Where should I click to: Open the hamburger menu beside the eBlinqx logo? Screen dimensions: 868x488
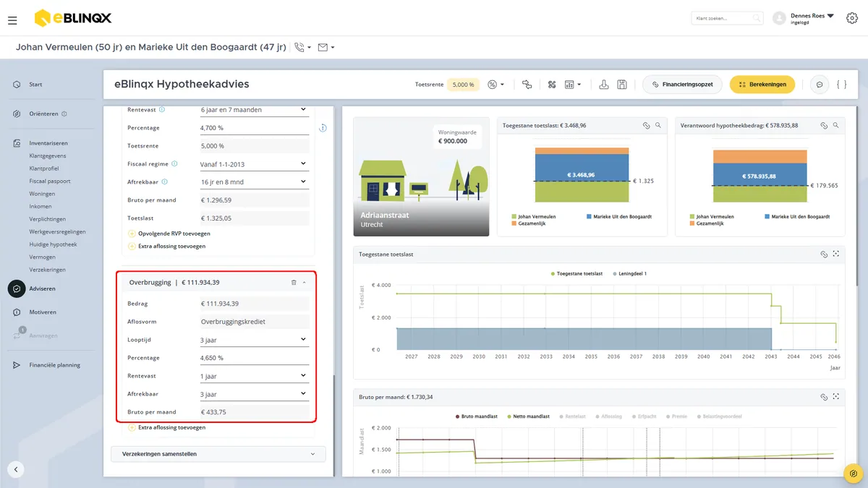12,20
